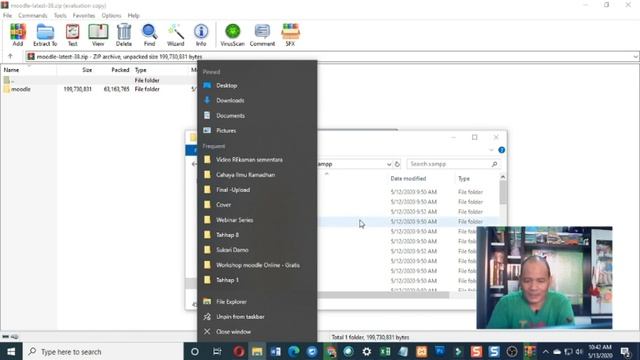The width and height of the screenshot is (640, 360).
Task: Open the Favorites menu
Action: tap(84, 16)
